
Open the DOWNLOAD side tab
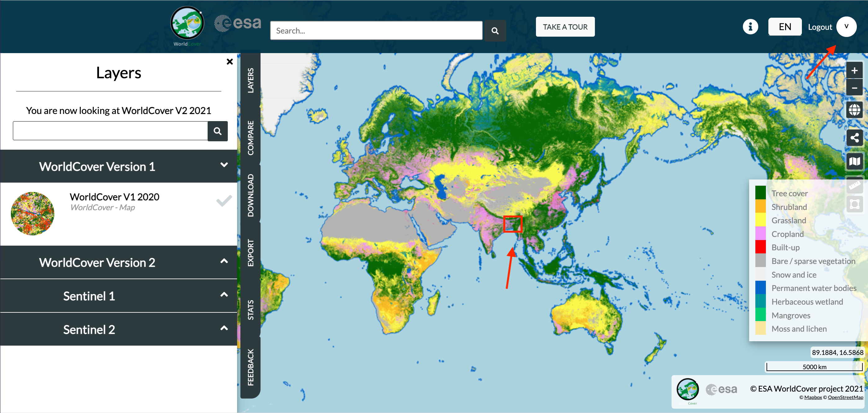coord(250,195)
